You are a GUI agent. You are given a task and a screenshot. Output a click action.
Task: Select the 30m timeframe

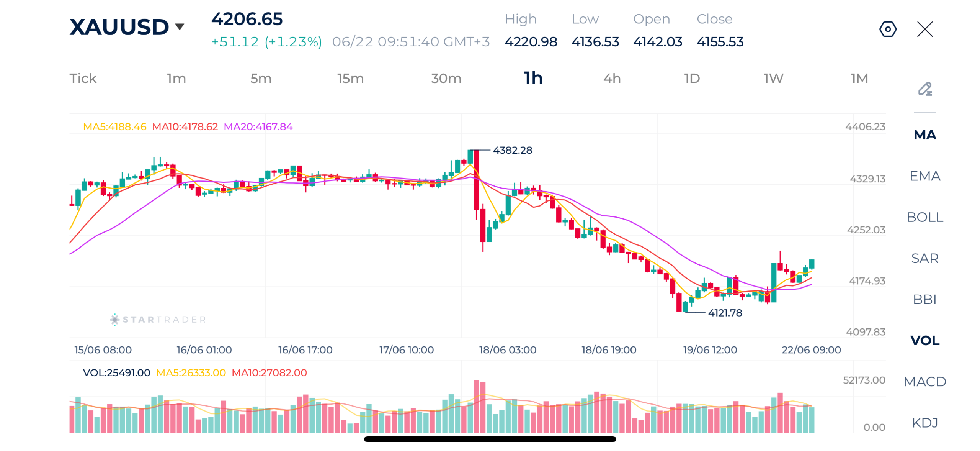click(445, 78)
